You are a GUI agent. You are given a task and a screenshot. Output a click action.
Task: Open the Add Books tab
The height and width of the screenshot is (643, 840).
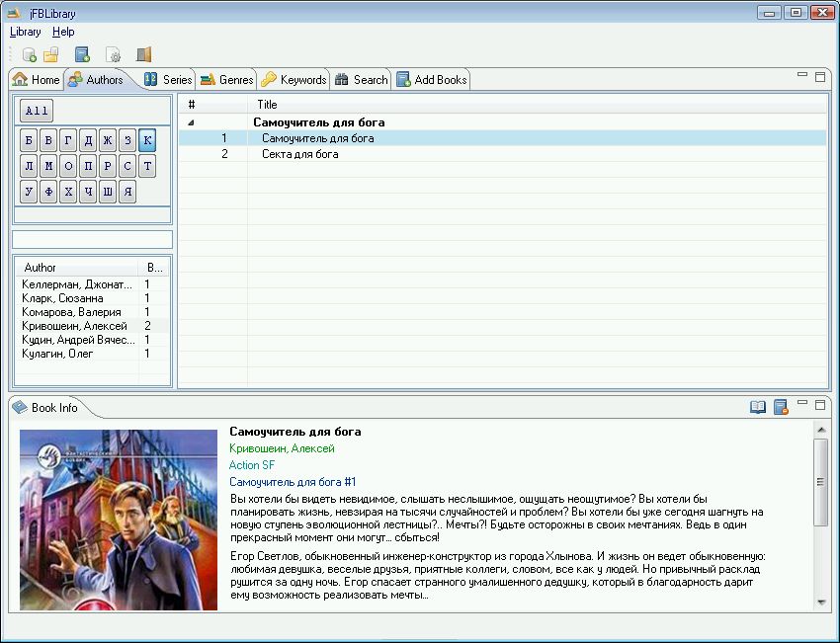click(431, 80)
